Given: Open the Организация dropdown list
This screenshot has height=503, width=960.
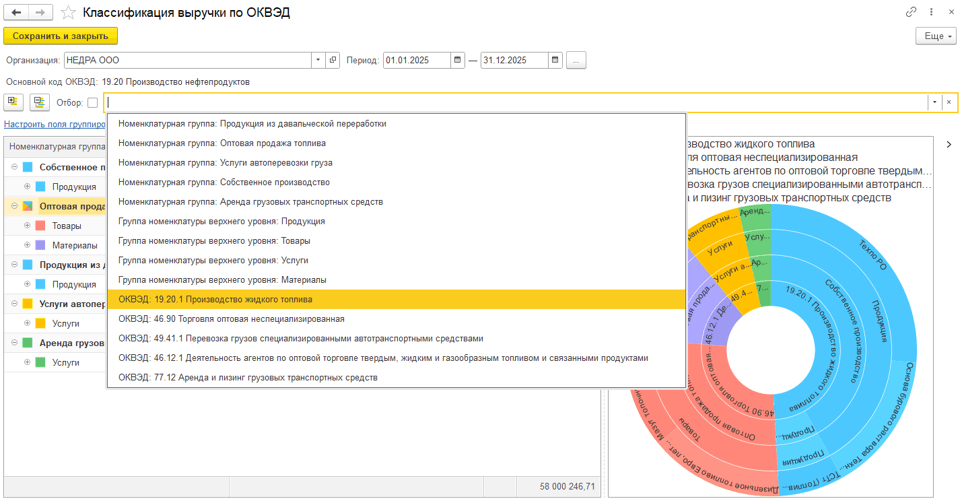Looking at the screenshot, I should pyautogui.click(x=319, y=60).
